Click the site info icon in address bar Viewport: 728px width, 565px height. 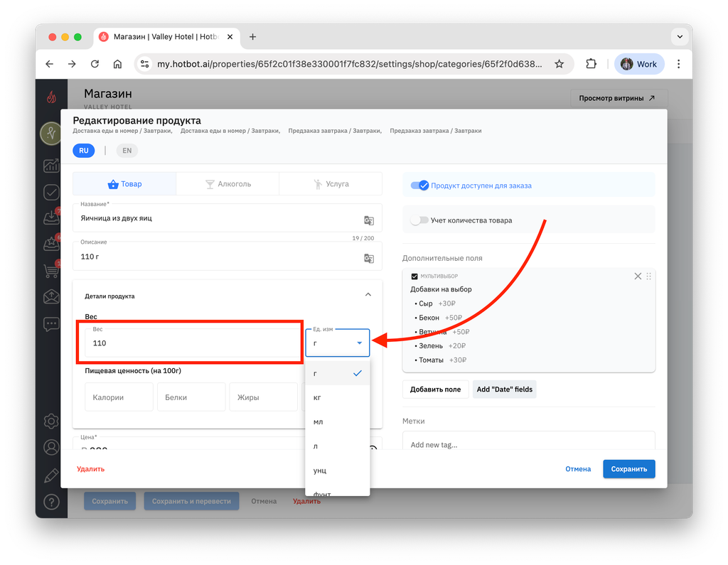click(145, 64)
